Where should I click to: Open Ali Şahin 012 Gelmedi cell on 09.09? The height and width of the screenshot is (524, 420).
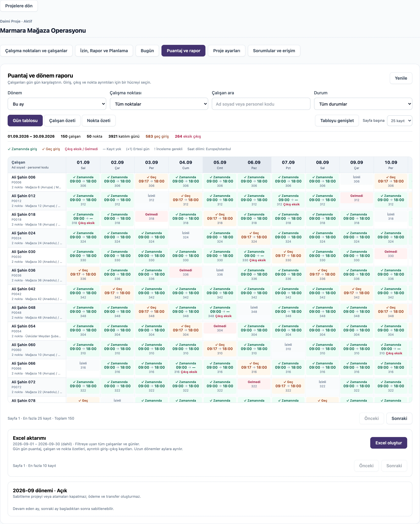(x=357, y=198)
